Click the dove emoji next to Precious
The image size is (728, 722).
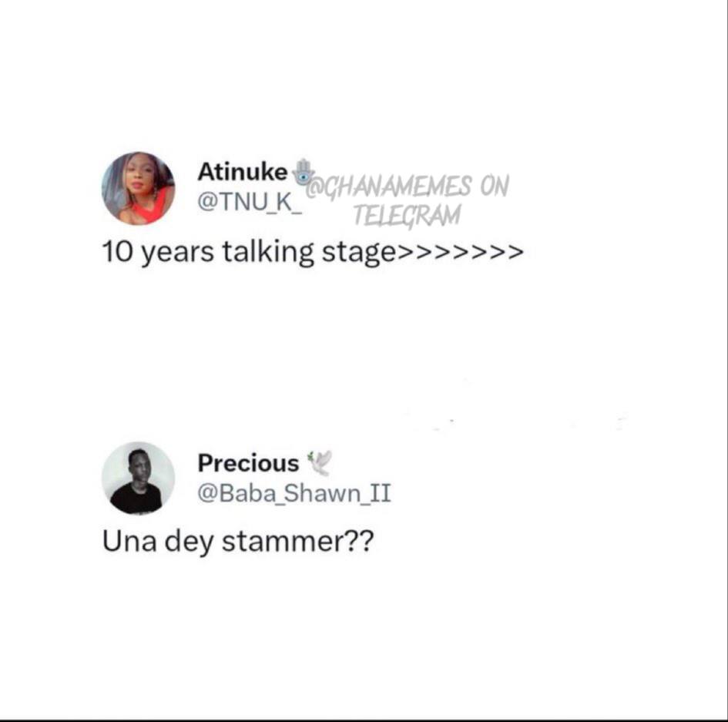click(319, 462)
